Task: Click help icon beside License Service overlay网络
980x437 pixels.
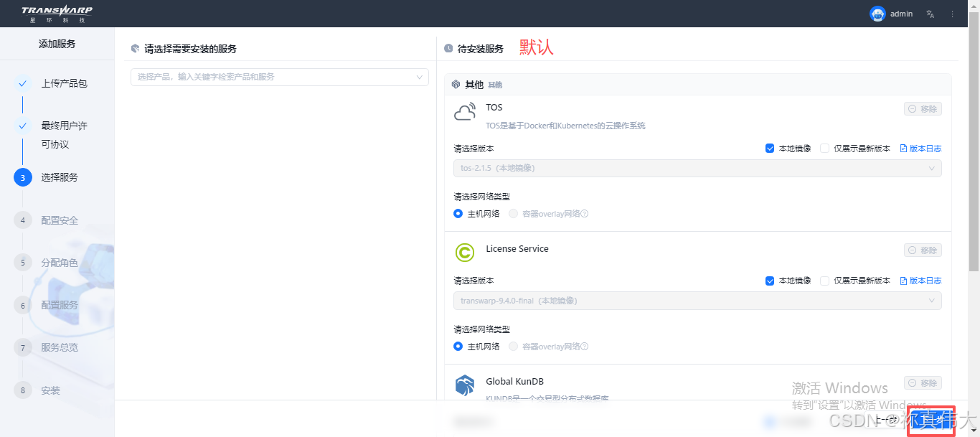Action: pos(584,347)
